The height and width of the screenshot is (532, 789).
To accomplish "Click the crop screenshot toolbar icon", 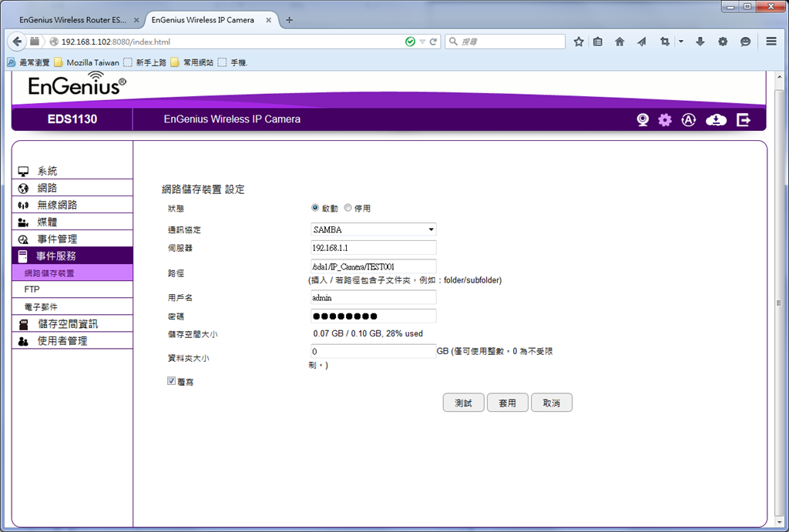I will click(x=665, y=42).
